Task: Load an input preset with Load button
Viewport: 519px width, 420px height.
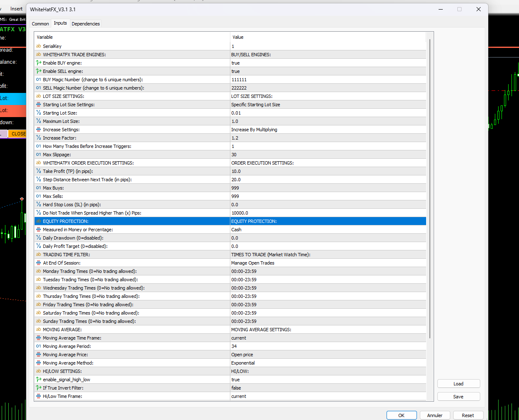Action: point(459,384)
